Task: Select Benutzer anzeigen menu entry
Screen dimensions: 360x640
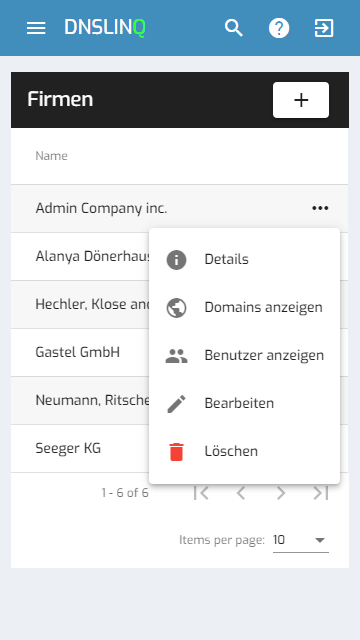Action: pyautogui.click(x=244, y=356)
